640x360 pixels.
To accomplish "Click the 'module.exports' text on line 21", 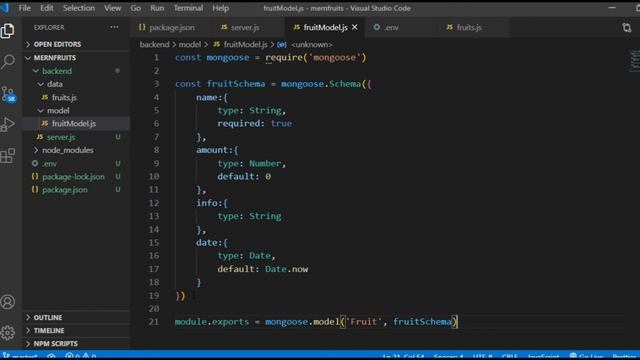I will click(x=212, y=322).
